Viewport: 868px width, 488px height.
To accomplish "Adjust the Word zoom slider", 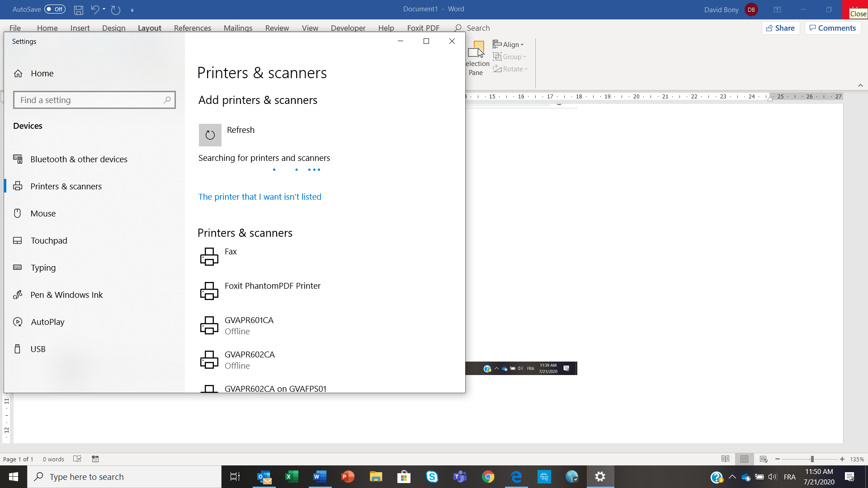I will [812, 459].
